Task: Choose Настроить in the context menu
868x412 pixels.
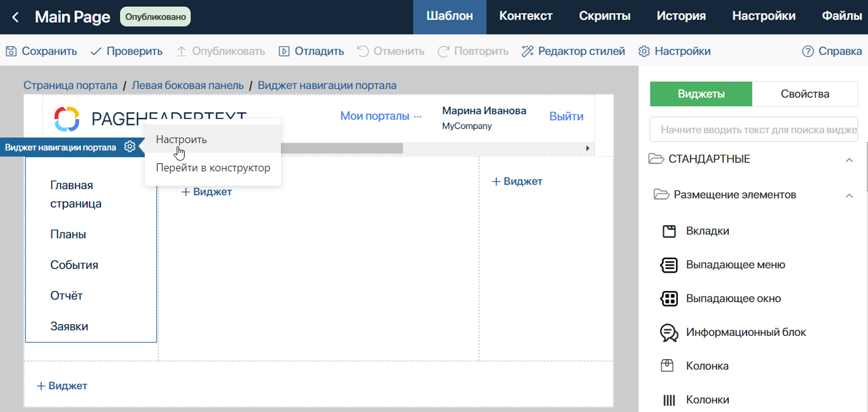Action: pos(213,139)
